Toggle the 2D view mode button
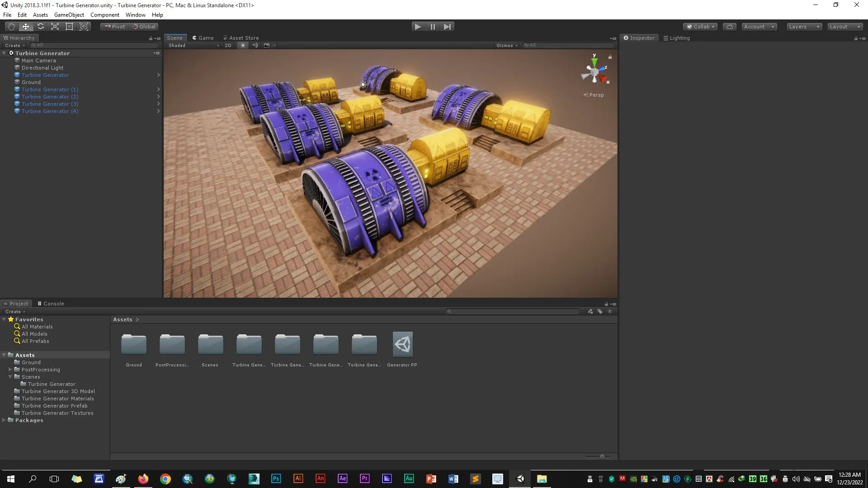868x488 pixels. [x=228, y=45]
